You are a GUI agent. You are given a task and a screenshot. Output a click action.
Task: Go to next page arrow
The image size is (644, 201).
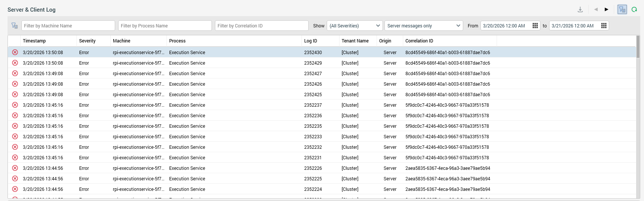point(606,9)
